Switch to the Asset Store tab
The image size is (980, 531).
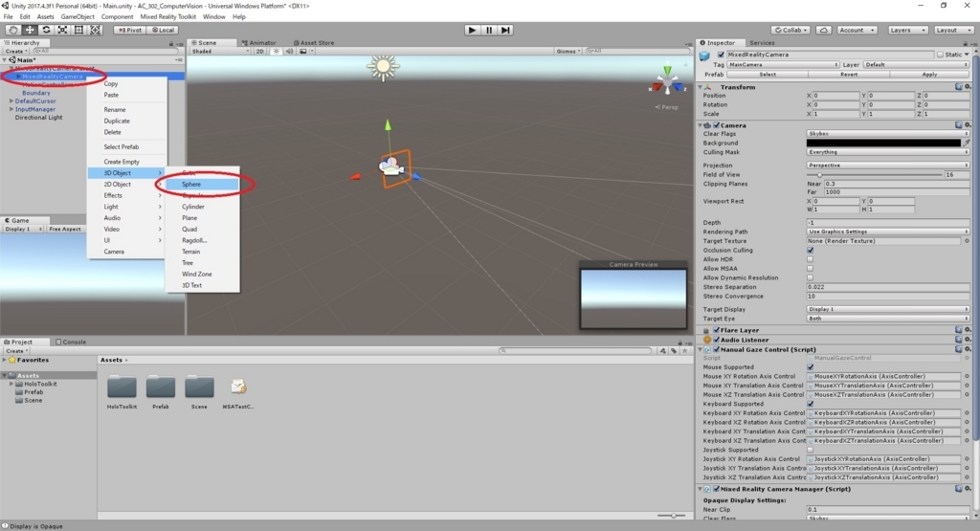(x=314, y=43)
